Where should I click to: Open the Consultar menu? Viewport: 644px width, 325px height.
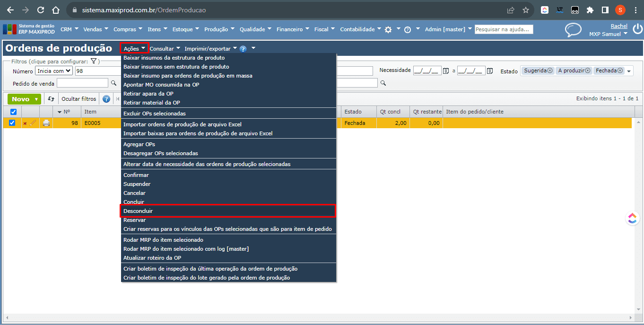click(165, 48)
